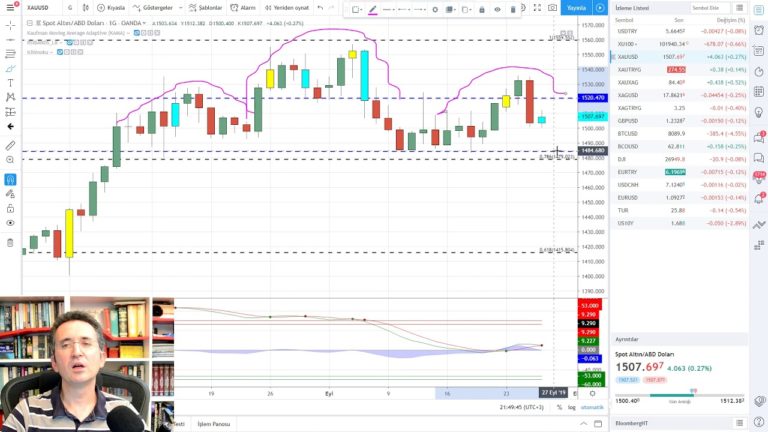
Task: Select the ruler measure tool
Action: click(10, 144)
